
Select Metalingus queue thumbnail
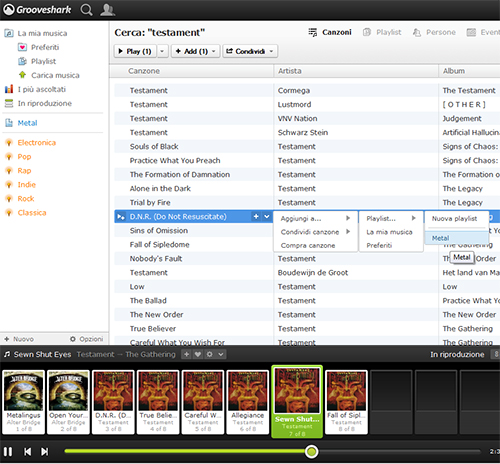point(23,402)
